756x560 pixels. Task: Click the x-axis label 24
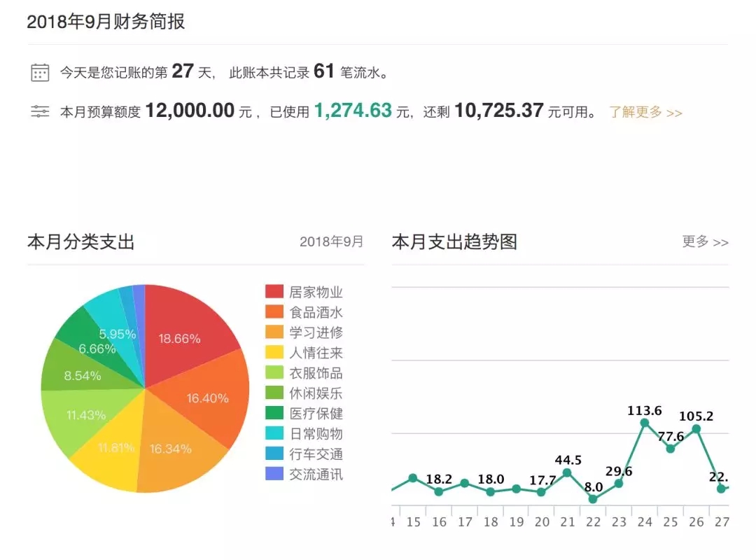tap(645, 522)
